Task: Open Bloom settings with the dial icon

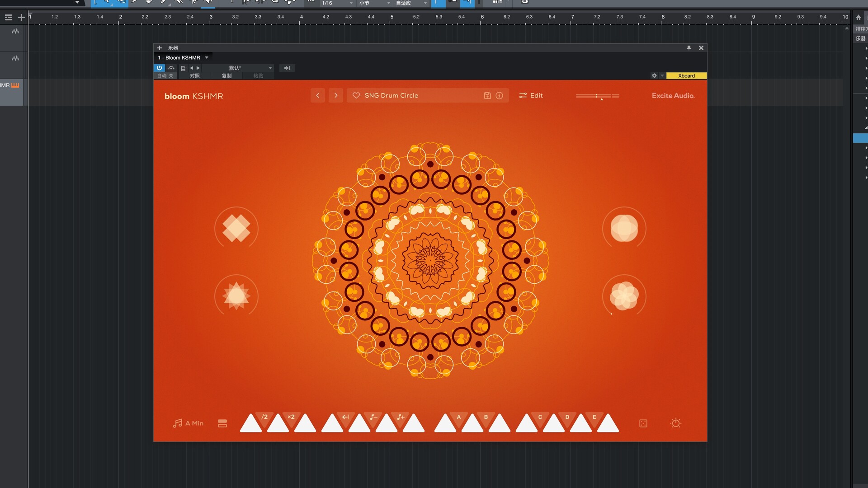Action: (676, 423)
